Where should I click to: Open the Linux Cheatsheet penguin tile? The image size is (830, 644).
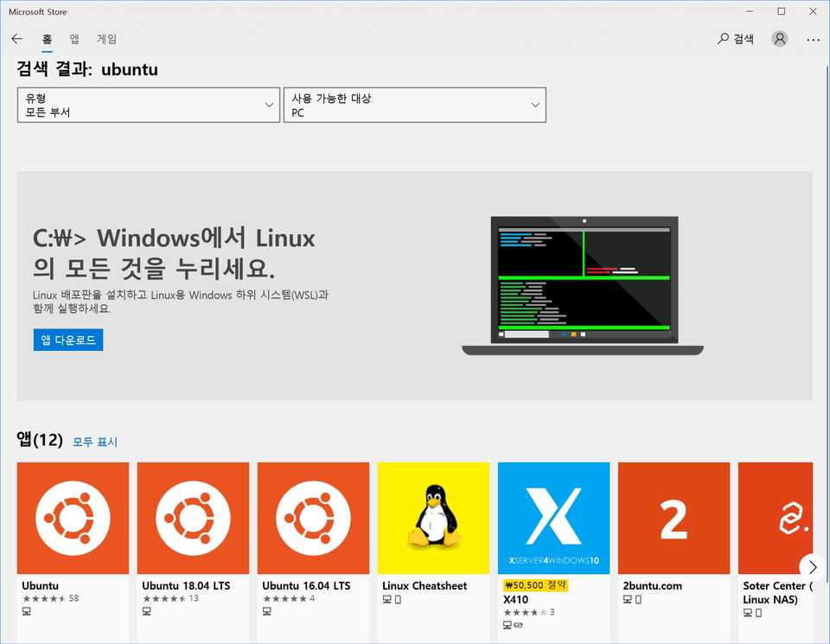(x=433, y=517)
